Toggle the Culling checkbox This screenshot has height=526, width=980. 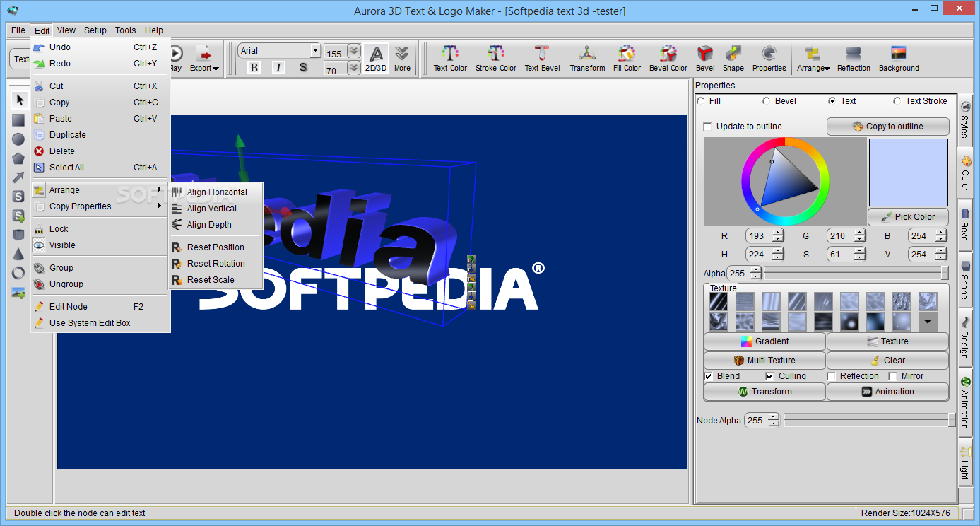click(770, 376)
